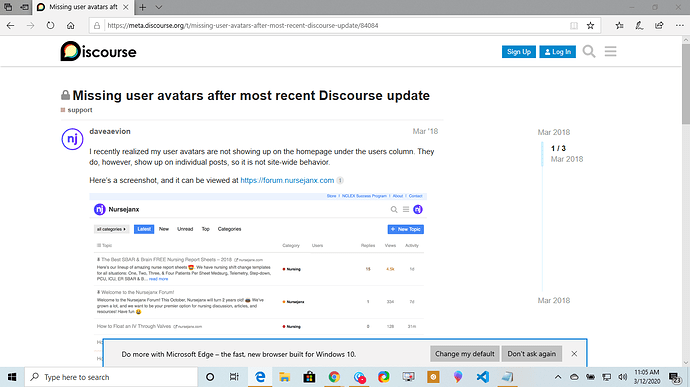This screenshot has height=387, width=690.
Task: Jump to top Mar 2018 timeline date
Action: [x=554, y=132]
